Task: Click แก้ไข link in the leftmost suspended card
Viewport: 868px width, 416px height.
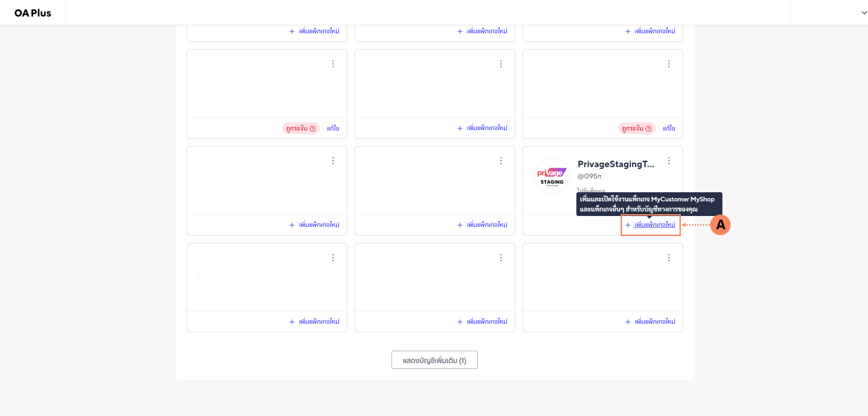Action: [333, 128]
